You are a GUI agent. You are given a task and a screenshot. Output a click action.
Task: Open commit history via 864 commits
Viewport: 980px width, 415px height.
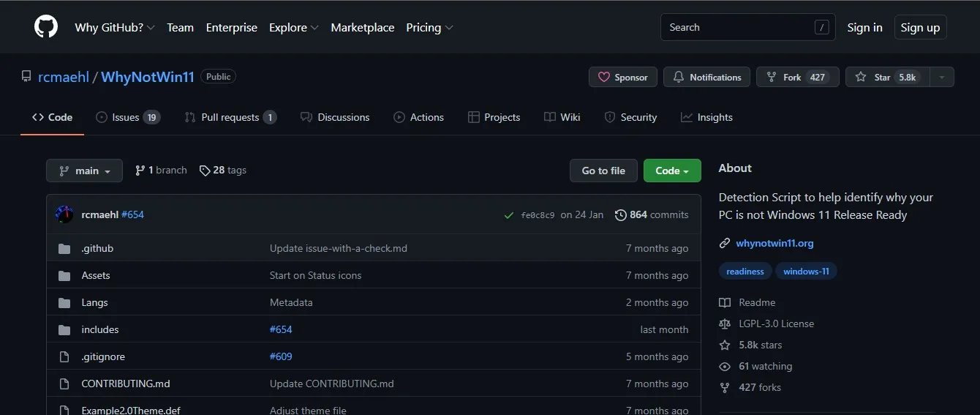click(x=652, y=214)
